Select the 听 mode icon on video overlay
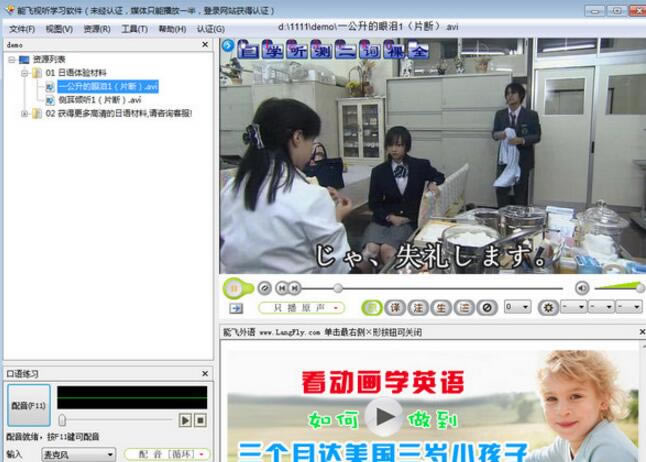The image size is (646, 462). [297, 49]
